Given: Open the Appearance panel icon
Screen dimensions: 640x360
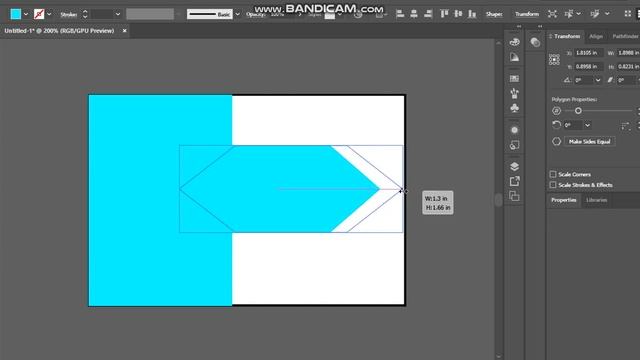Looking at the screenshot, I should pyautogui.click(x=514, y=130).
